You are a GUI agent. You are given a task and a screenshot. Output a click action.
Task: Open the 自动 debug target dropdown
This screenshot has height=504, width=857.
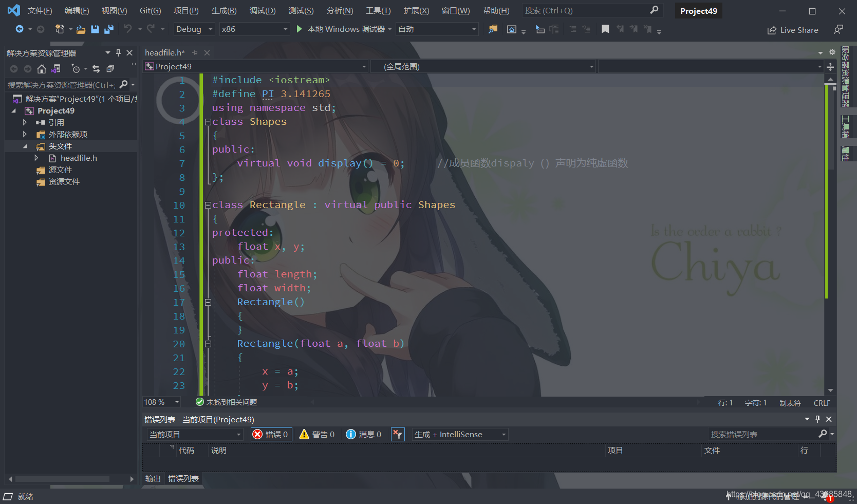click(x=437, y=29)
